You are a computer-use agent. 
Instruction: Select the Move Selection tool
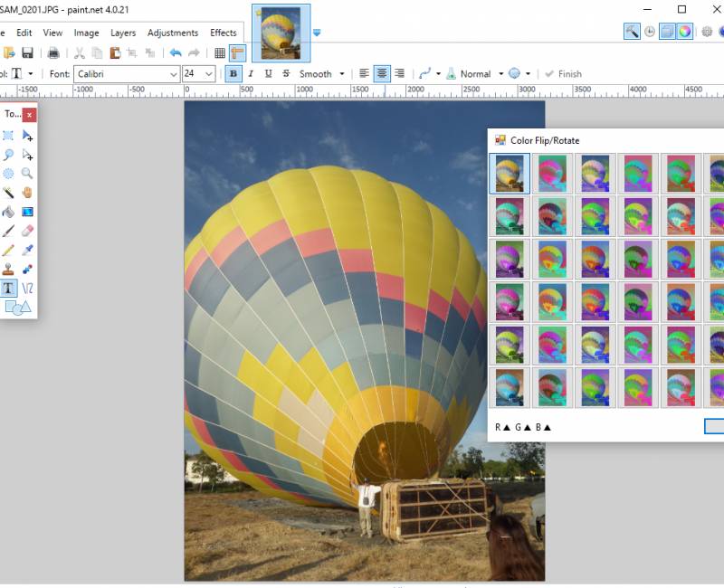(27, 155)
